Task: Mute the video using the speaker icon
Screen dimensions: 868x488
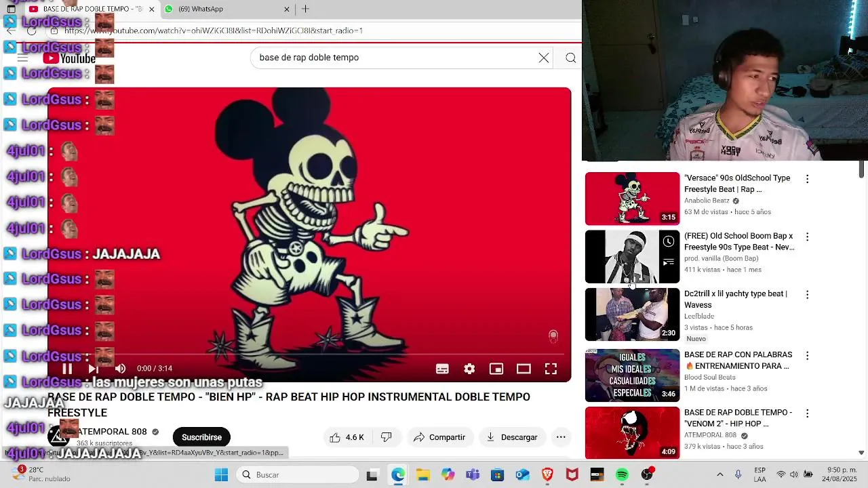Action: pos(120,369)
